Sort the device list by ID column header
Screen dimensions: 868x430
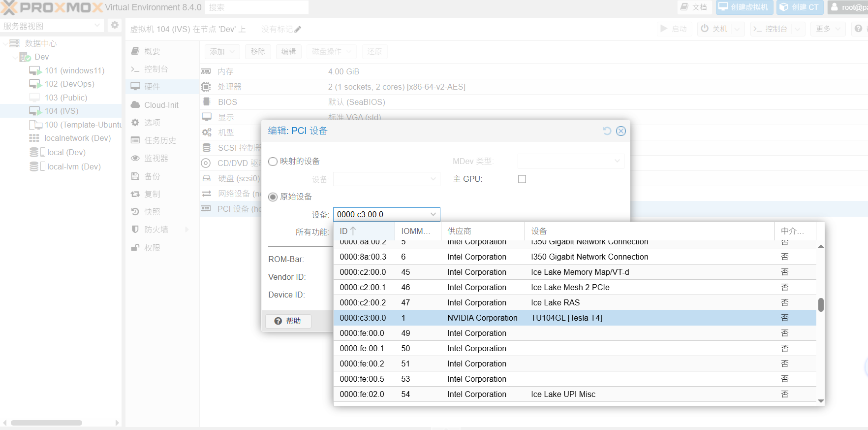click(x=364, y=231)
